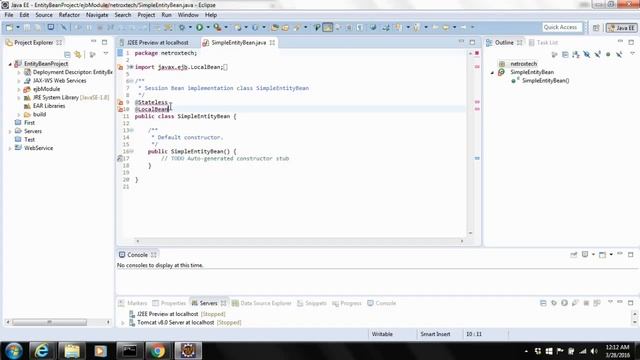Open Project Explorer view menu arrow
The image size is (640, 360).
click(x=106, y=54)
